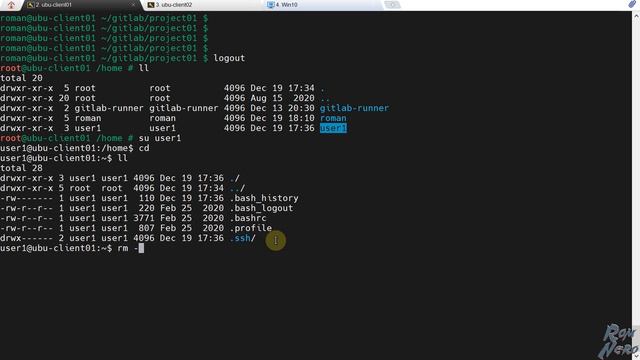The width and height of the screenshot is (640, 360).
Task: Click the .profile file name
Action: [x=251, y=228]
